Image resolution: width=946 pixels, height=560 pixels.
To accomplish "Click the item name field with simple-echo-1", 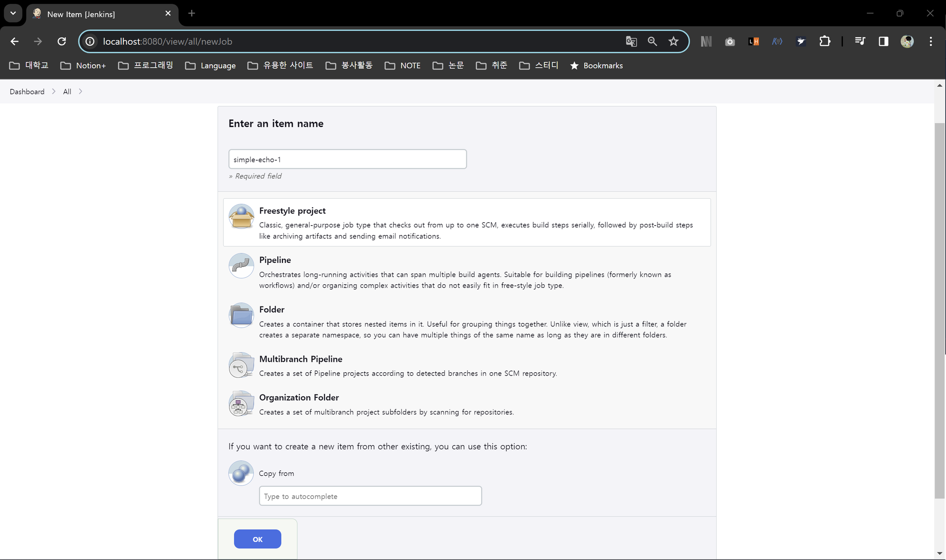I will (348, 159).
